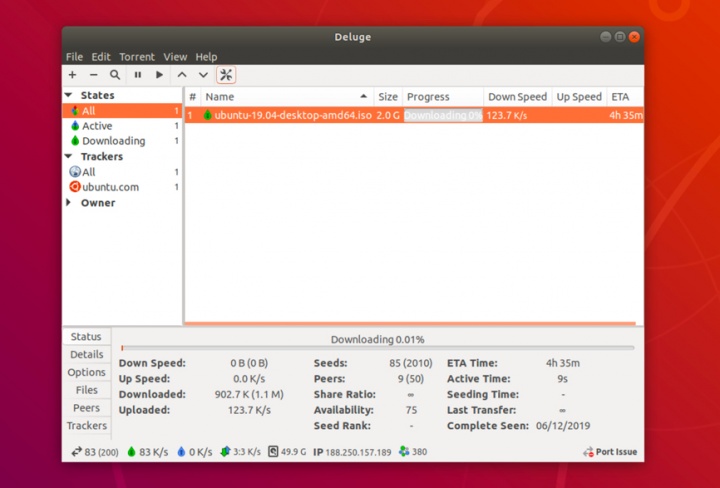This screenshot has height=488, width=720.
Task: Click the Port Issue warning indicator
Action: [x=610, y=452]
